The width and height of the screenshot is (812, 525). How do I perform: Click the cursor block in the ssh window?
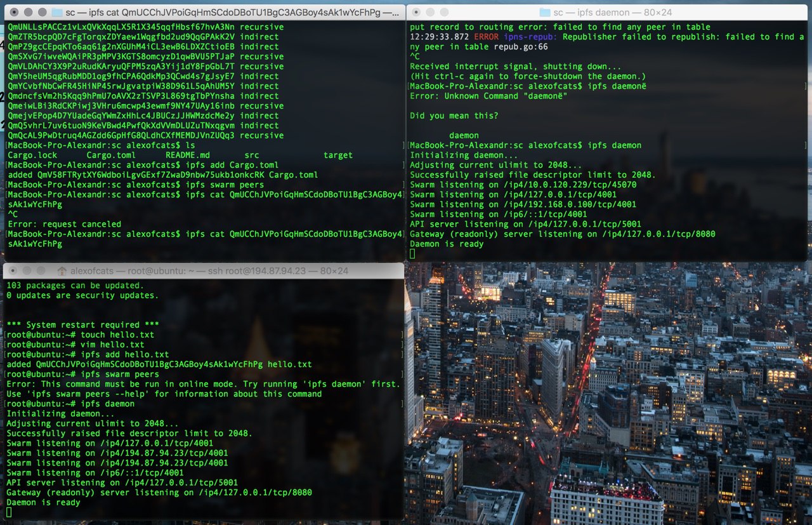pos(9,512)
